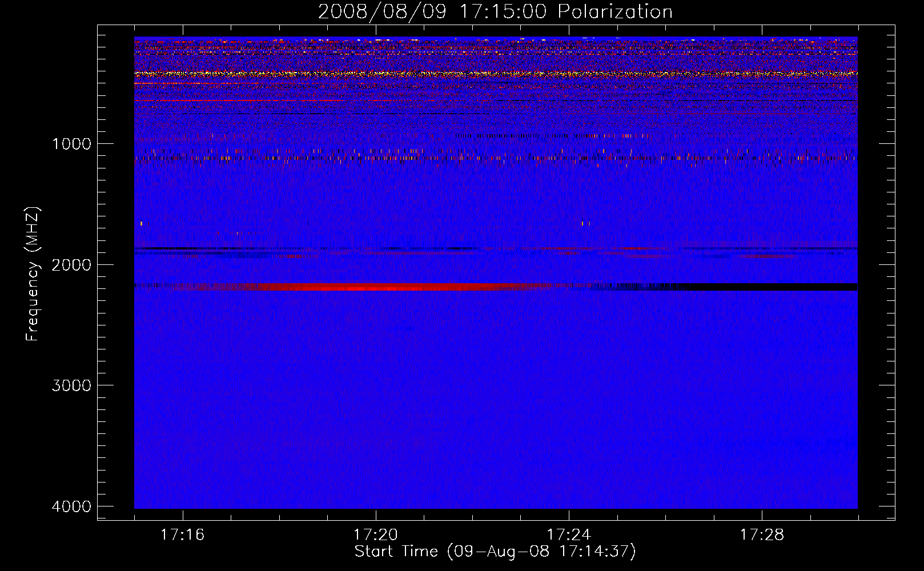Screen dimensions: 924x571
Task: Click the 1000 frequency tick label
Action: (x=71, y=143)
